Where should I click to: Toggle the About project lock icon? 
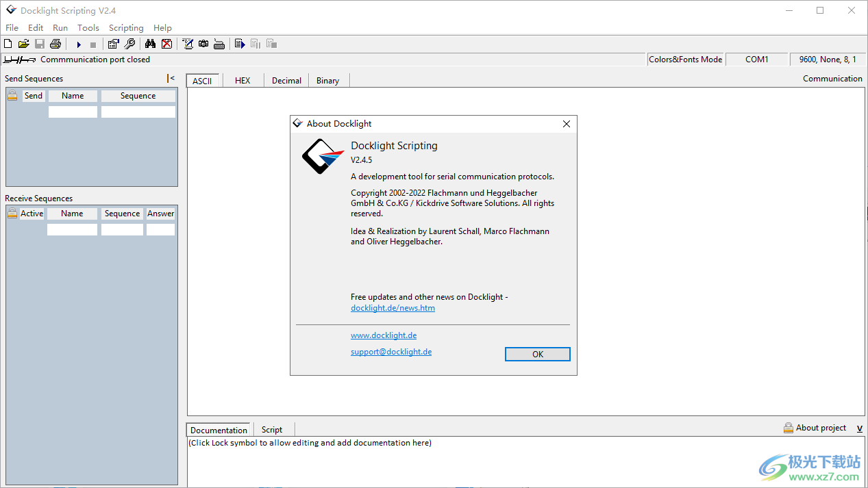pos(789,428)
